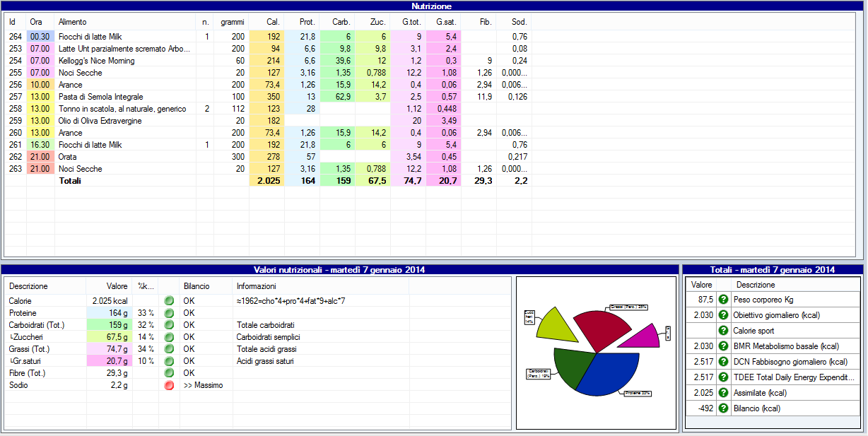This screenshot has height=436, width=868.
Task: Click help icon for BMR Metabolismo basale
Action: (723, 346)
